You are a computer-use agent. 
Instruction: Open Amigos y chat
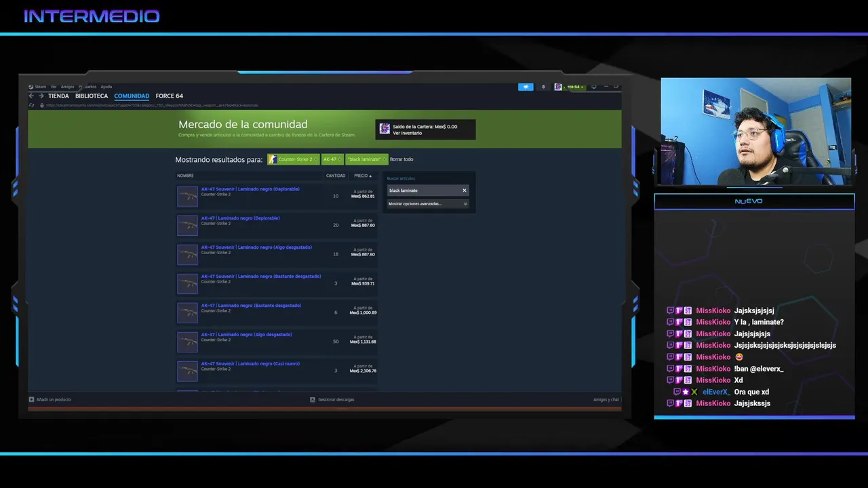click(x=606, y=399)
